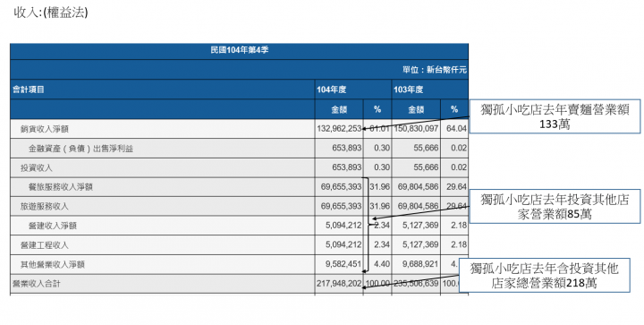Click the % subheader under 103年度
The image size is (644, 325).
(454, 109)
